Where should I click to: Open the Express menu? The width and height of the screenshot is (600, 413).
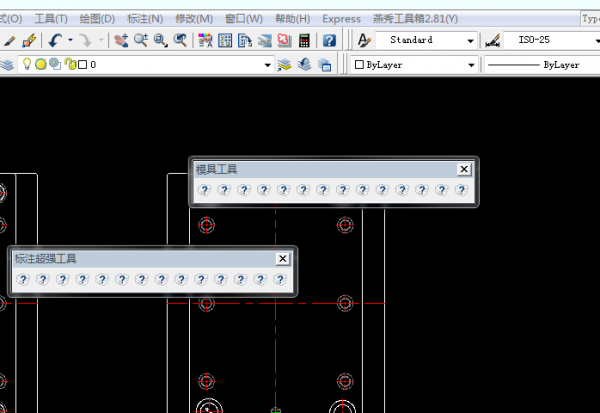(x=341, y=19)
